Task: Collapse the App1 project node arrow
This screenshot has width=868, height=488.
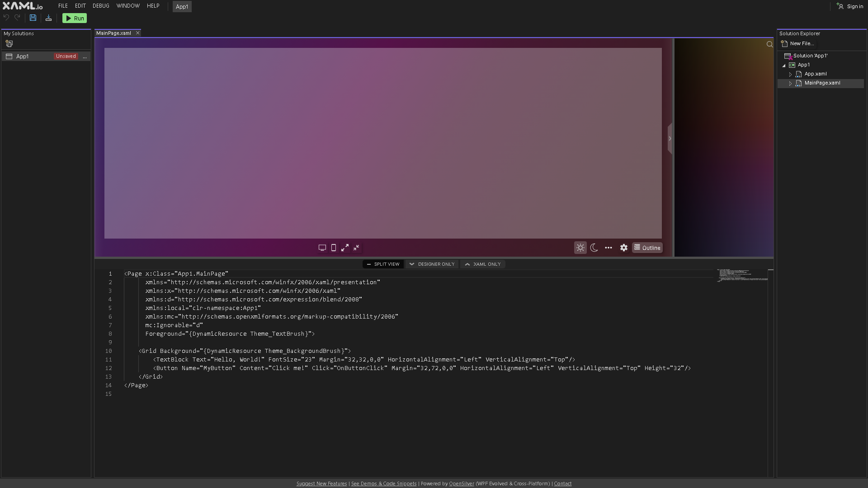Action: tap(784, 66)
